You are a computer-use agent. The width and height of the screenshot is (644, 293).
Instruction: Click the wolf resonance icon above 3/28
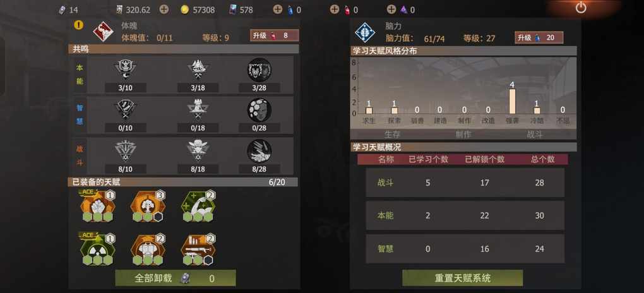point(259,69)
